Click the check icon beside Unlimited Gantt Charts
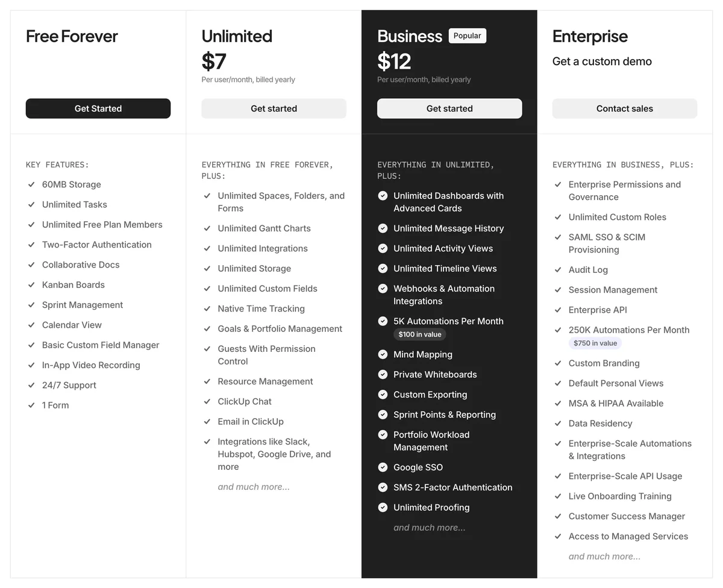 tap(207, 228)
